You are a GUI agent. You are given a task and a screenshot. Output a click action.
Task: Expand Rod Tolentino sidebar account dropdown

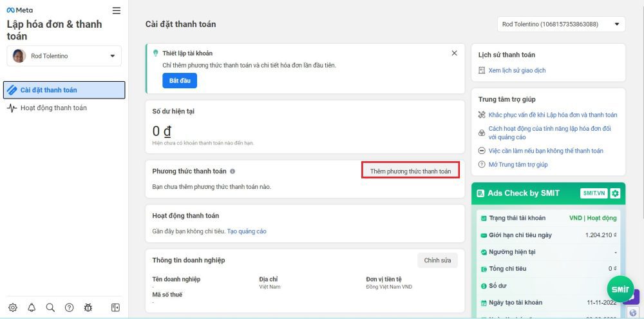64,56
